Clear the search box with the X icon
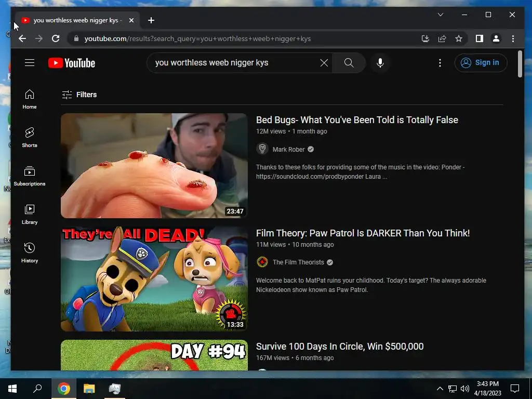This screenshot has width=532, height=399. pyautogui.click(x=324, y=63)
